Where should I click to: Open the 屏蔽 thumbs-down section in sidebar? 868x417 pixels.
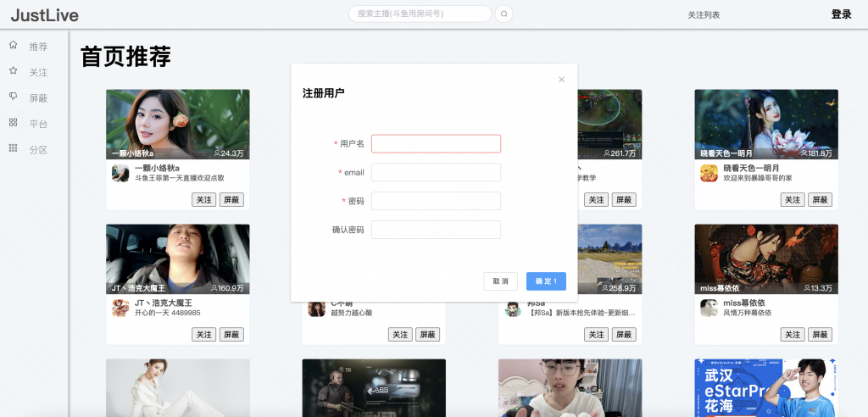click(28, 98)
